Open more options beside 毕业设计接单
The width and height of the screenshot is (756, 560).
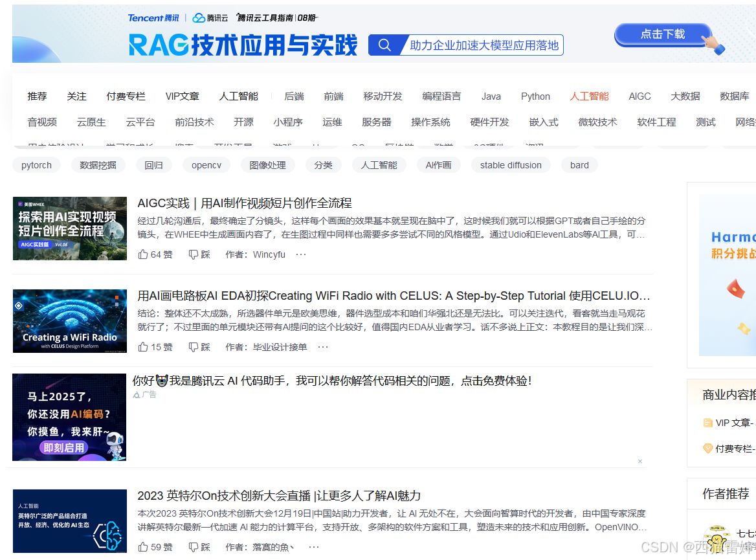pos(323,347)
